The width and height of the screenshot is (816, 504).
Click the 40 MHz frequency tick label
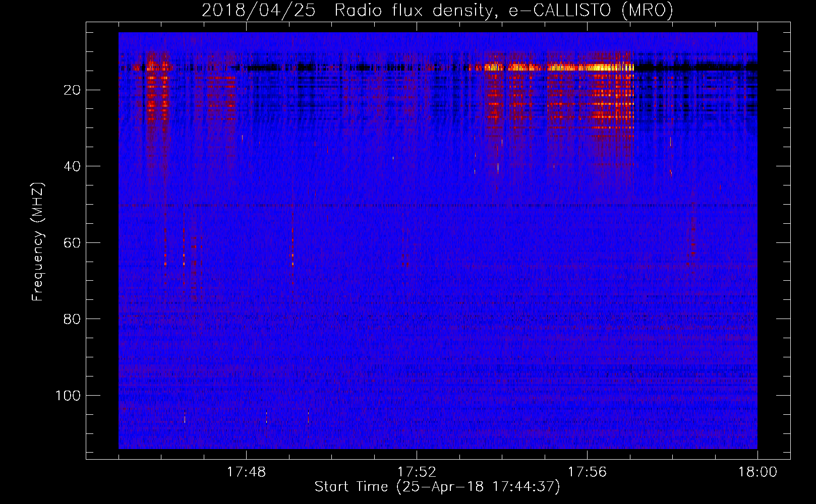point(72,166)
